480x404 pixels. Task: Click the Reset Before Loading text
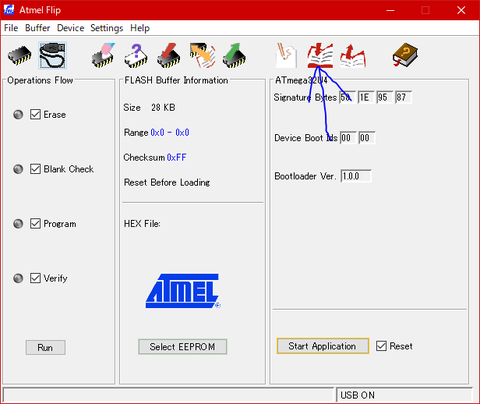tap(167, 182)
